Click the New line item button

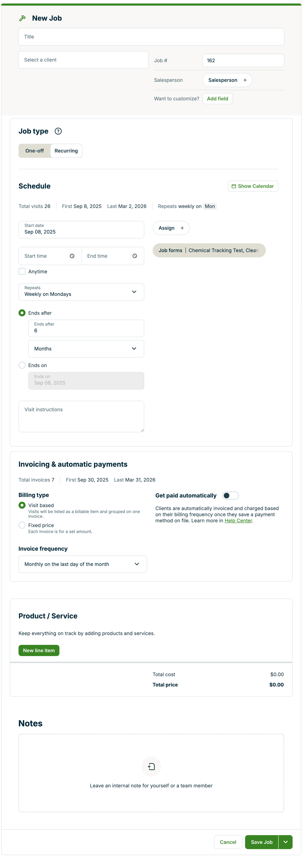coord(39,650)
